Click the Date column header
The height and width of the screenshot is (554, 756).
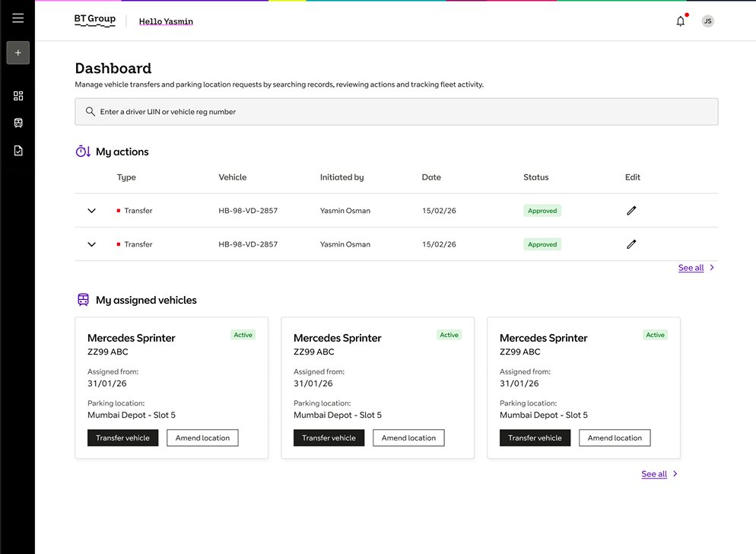point(431,177)
